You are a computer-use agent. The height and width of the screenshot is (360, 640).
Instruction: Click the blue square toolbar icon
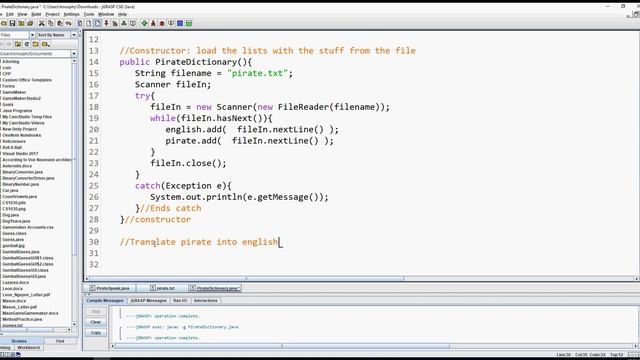click(180, 23)
